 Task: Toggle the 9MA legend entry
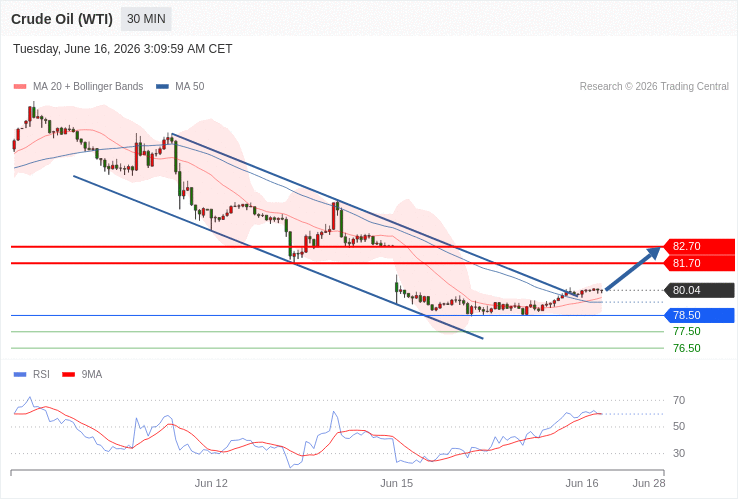click(x=82, y=374)
